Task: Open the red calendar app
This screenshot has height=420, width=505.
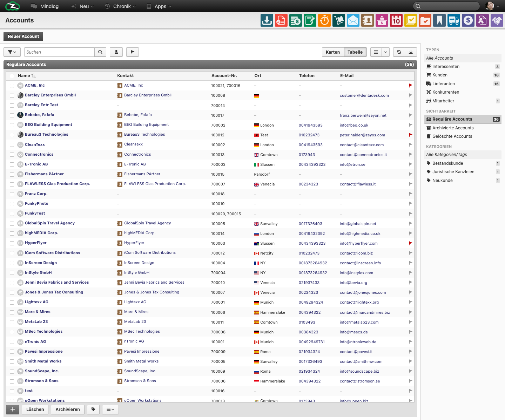Action: pyautogui.click(x=396, y=20)
